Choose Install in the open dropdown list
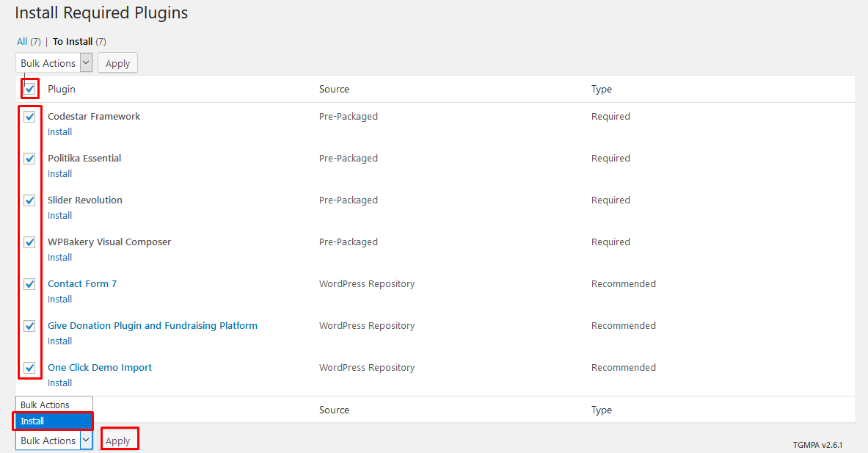This screenshot has width=868, height=453. coord(54,421)
